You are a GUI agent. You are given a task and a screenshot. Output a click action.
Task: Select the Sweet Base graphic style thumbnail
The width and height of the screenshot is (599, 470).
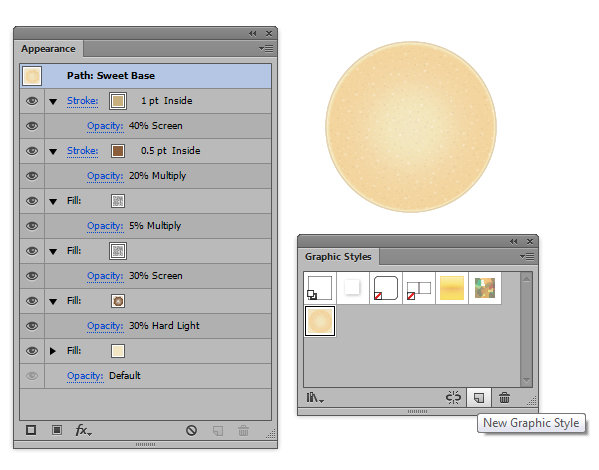pos(320,321)
